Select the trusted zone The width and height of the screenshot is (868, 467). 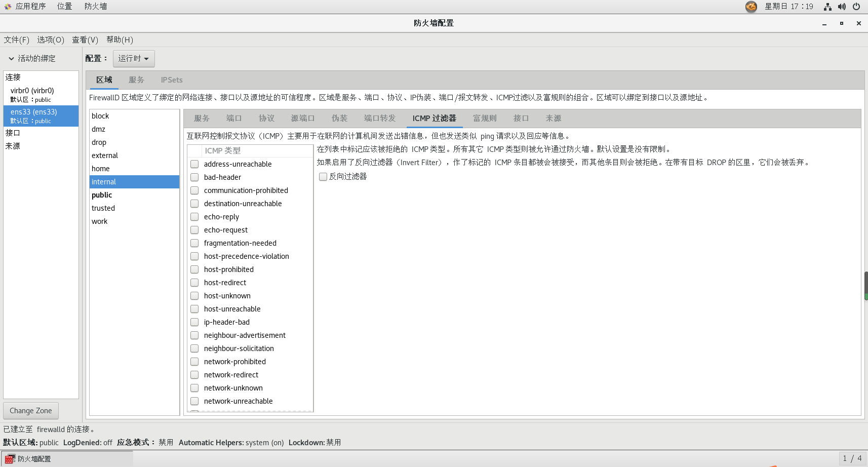coord(134,208)
